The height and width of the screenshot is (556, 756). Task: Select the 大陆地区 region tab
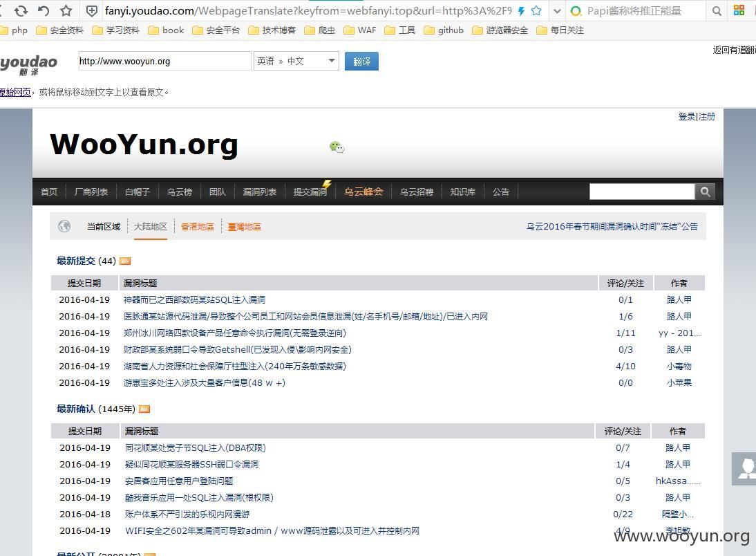click(x=151, y=226)
